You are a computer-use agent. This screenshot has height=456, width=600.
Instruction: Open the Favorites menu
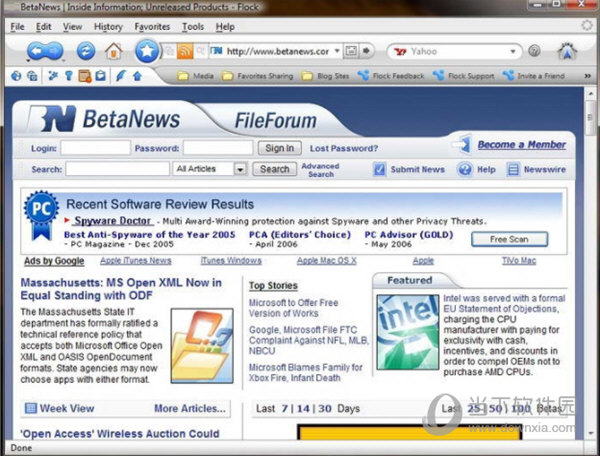pos(152,27)
